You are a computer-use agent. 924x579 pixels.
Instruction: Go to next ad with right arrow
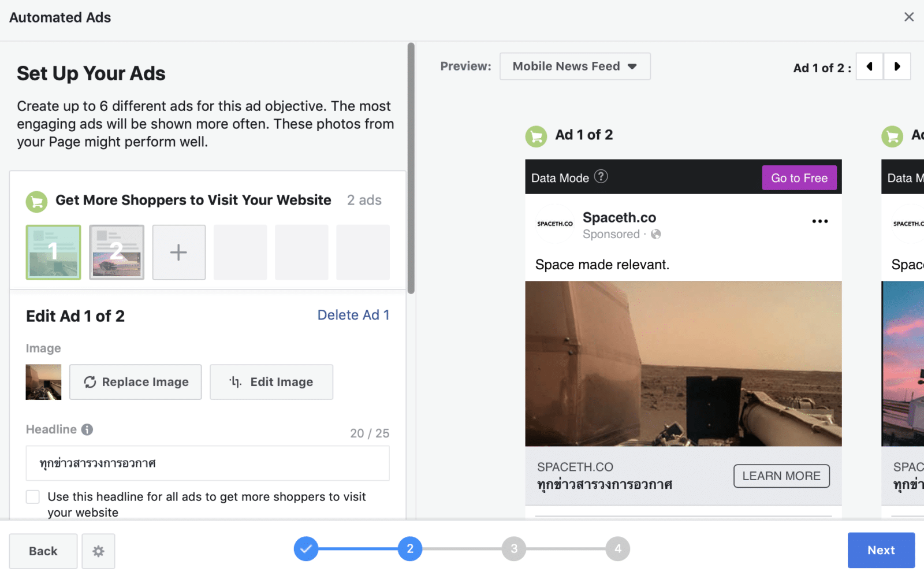[897, 66]
